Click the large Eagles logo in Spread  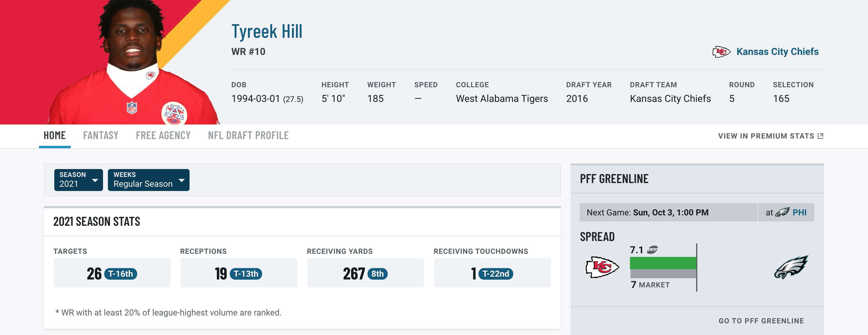click(x=791, y=267)
